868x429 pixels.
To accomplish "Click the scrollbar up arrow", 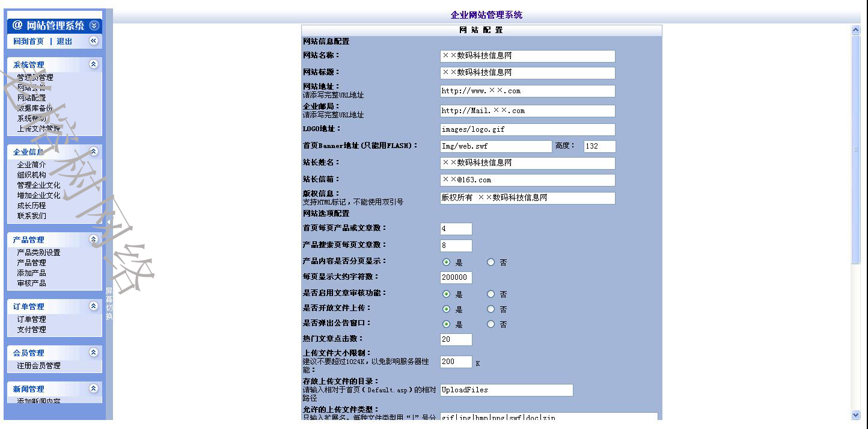I will [x=856, y=29].
